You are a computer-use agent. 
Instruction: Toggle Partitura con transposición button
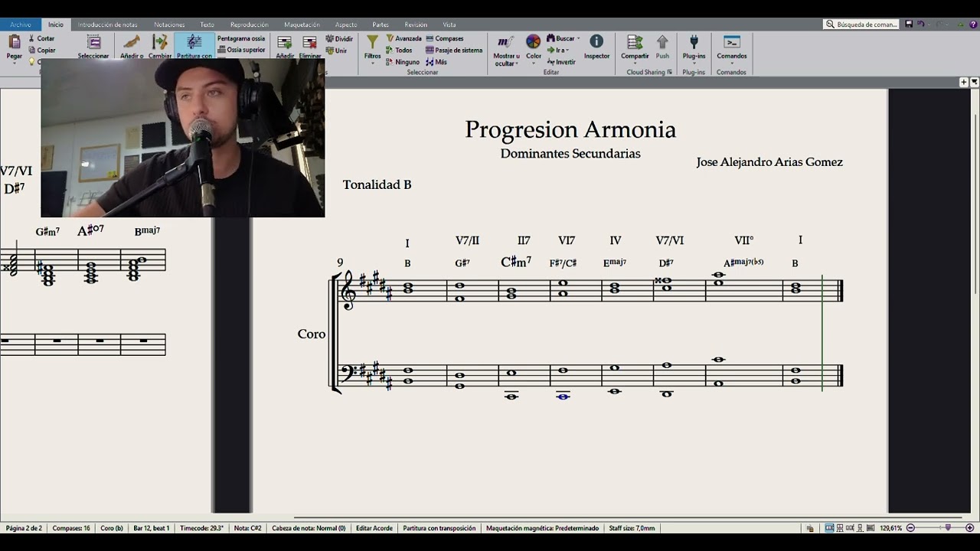(194, 47)
